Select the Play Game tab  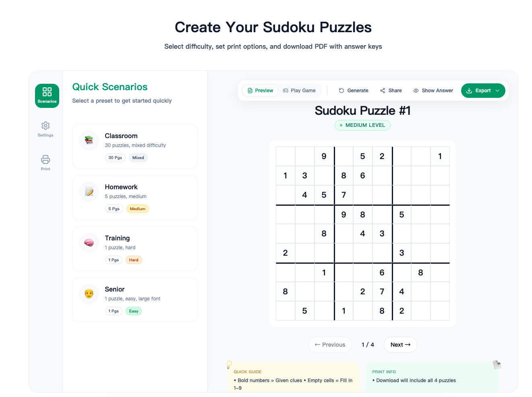point(299,90)
